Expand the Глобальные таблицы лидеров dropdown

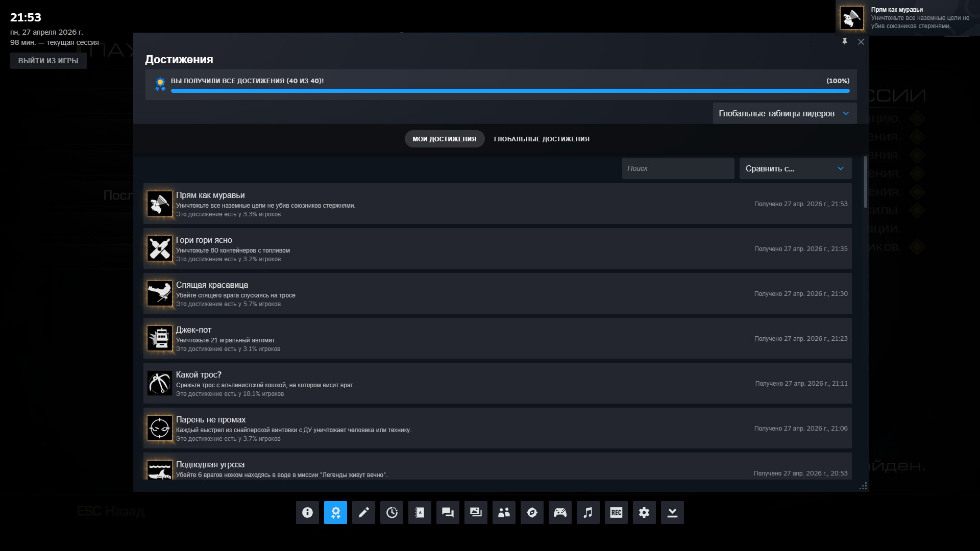pyautogui.click(x=784, y=113)
